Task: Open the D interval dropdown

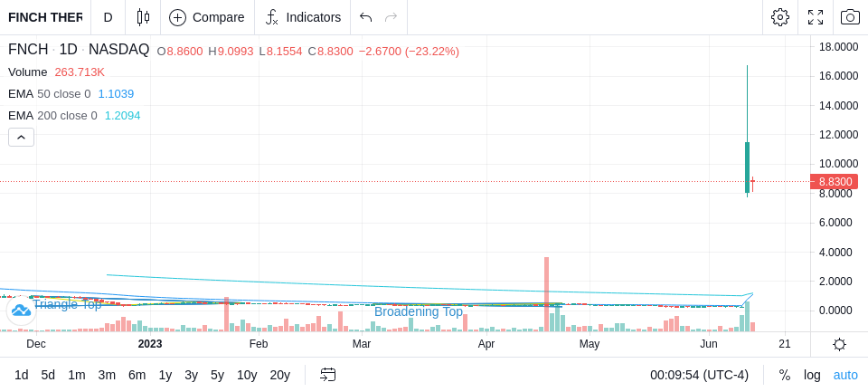Action: click(108, 17)
